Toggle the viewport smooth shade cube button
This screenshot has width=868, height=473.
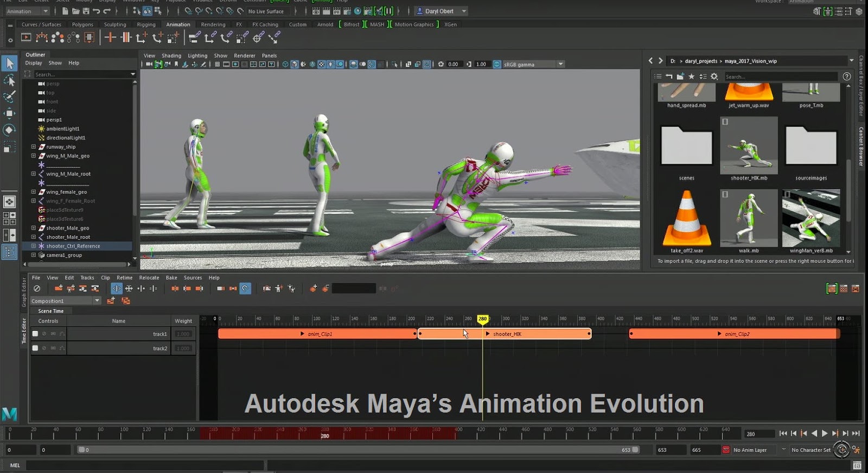[x=295, y=64]
